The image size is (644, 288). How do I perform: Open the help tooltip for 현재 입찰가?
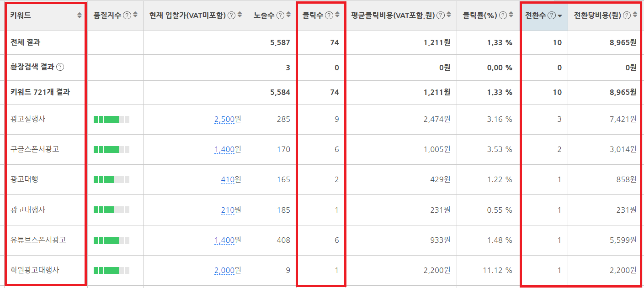[232, 15]
